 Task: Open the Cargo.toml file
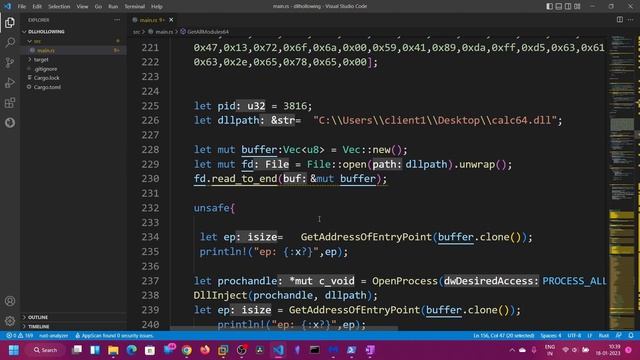tap(47, 87)
